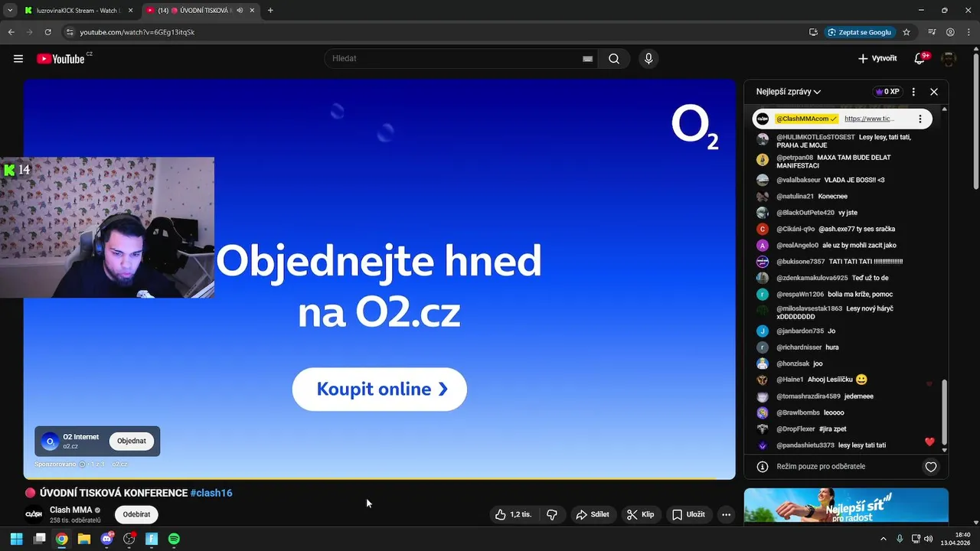View site information icon in address bar
Image resolution: width=980 pixels, height=551 pixels.
(70, 32)
